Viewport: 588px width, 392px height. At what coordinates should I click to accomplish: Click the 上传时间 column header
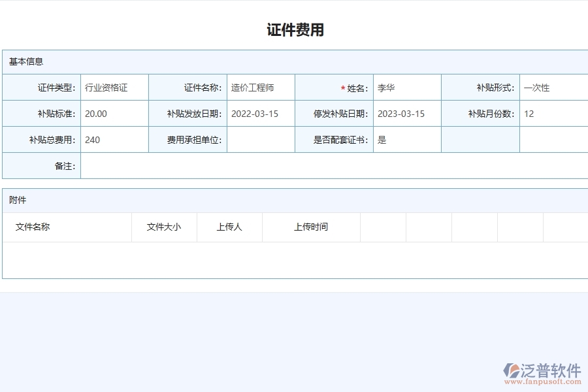tap(311, 227)
